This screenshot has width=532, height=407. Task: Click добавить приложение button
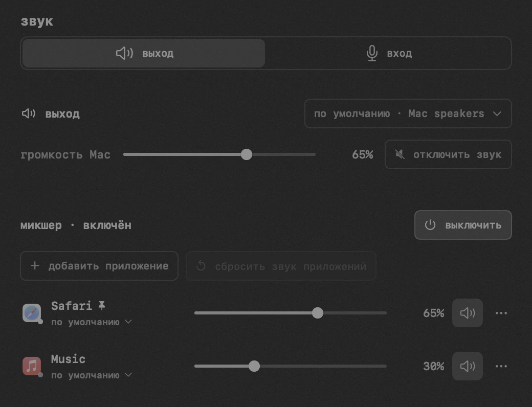pos(99,266)
